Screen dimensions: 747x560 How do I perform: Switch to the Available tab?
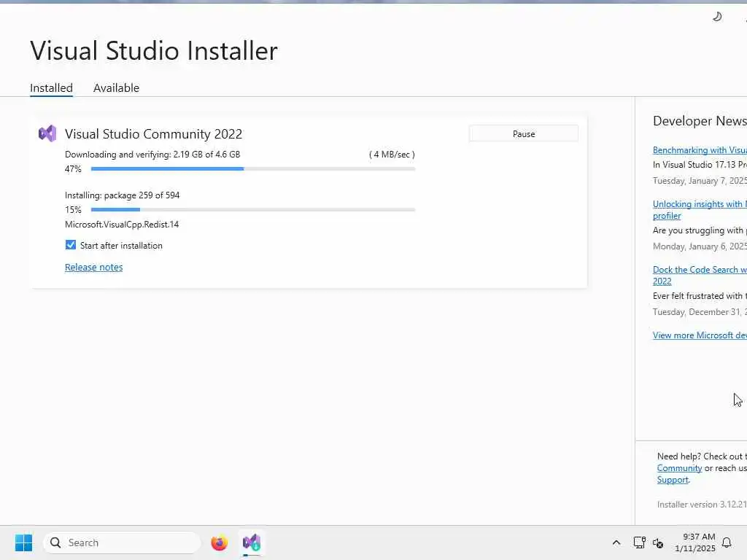point(116,88)
